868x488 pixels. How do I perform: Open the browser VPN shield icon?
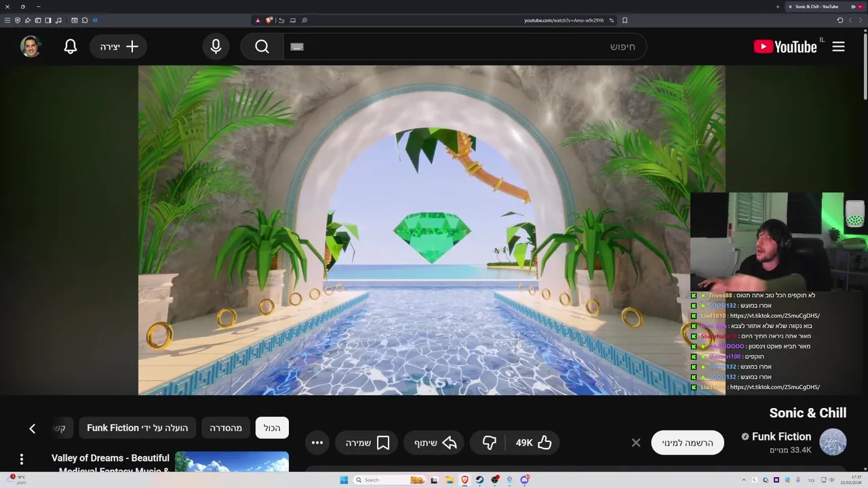[x=18, y=20]
